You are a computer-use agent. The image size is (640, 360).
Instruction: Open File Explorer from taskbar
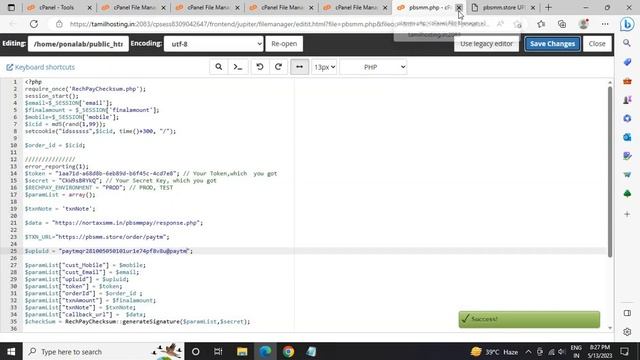coord(242,351)
